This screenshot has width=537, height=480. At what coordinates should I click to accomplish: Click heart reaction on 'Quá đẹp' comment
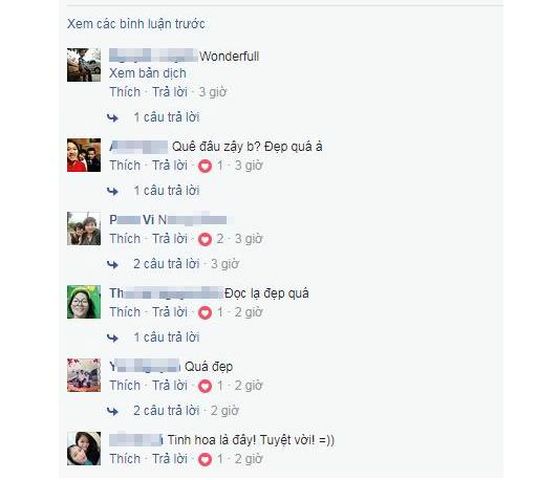coord(205,386)
